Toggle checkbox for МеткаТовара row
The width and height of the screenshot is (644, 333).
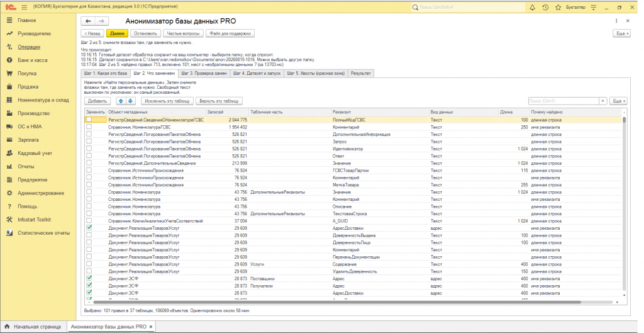point(89,184)
